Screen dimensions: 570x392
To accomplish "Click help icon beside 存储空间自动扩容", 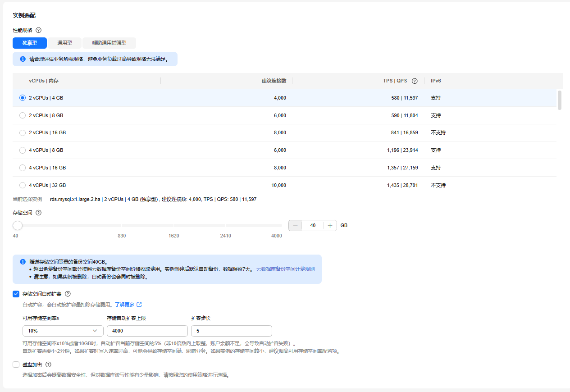I will 68,294.
